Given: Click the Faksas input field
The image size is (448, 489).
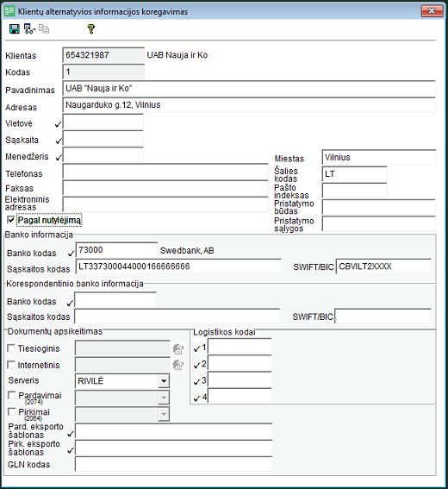Looking at the screenshot, I should [165, 188].
